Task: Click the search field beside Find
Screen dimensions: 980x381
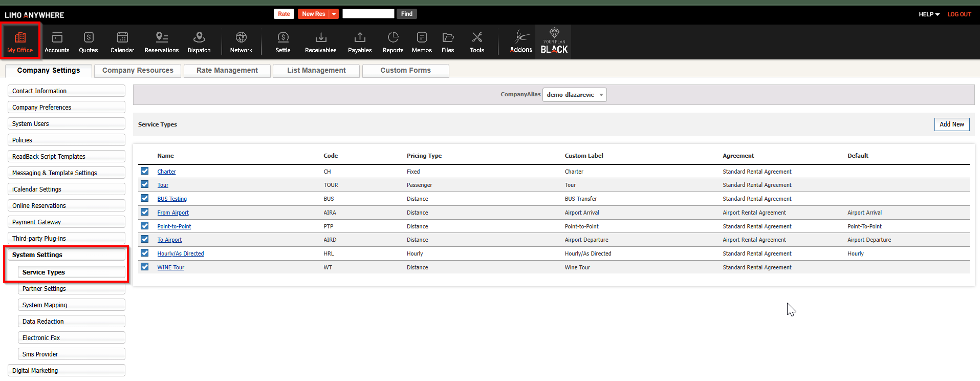Action: [368, 14]
